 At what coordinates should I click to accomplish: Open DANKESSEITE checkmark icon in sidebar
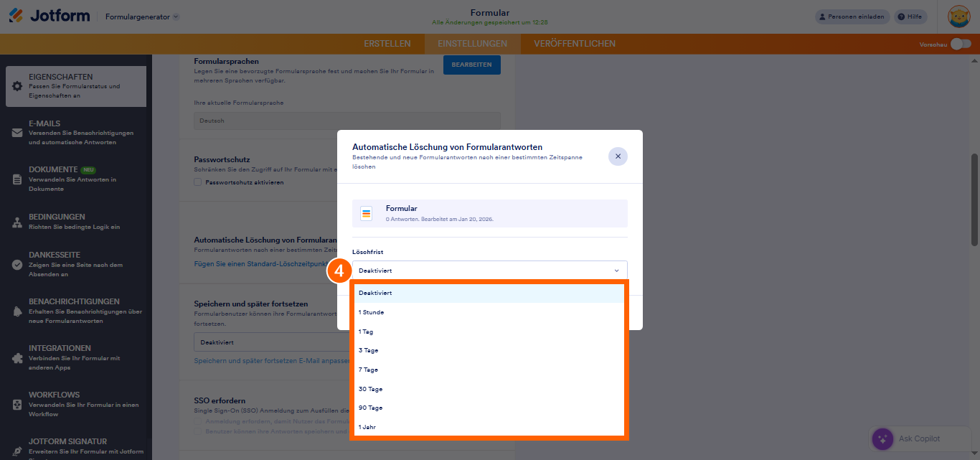click(17, 265)
